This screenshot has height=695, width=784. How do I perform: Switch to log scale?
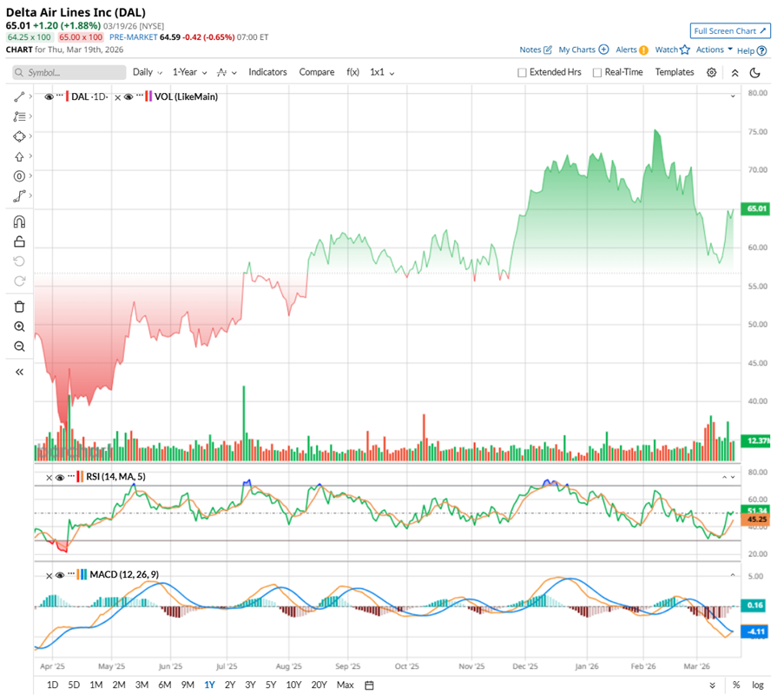(x=757, y=685)
